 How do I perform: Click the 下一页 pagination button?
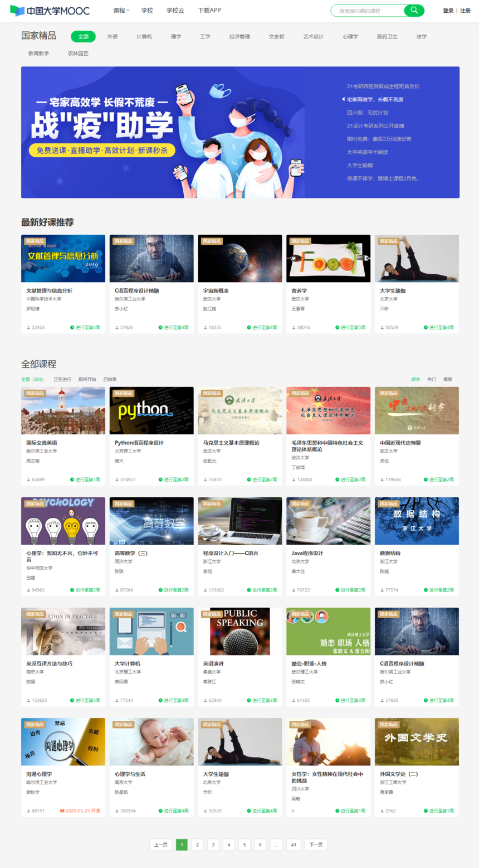(316, 845)
